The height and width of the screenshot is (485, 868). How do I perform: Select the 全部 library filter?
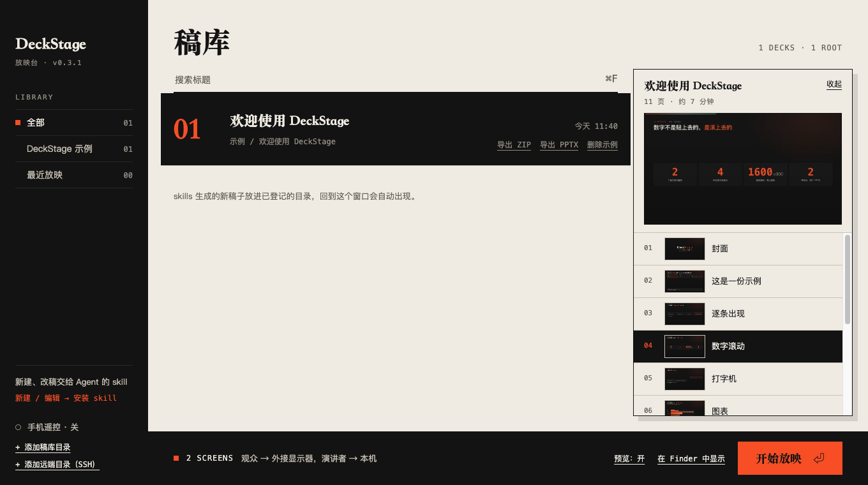click(x=74, y=123)
